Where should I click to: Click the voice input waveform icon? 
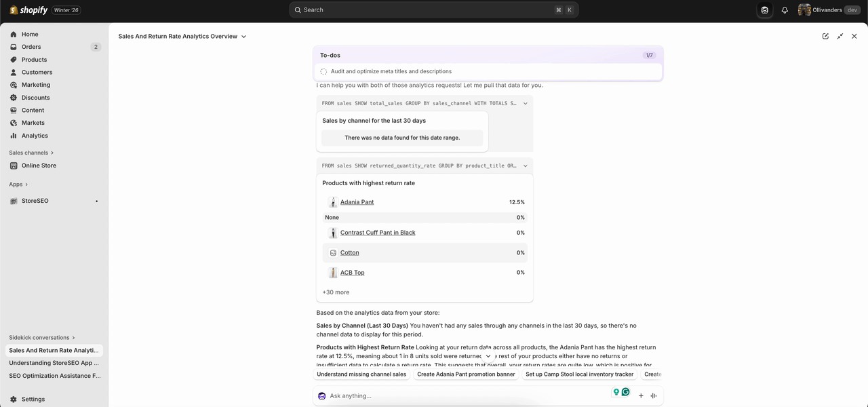tap(653, 395)
